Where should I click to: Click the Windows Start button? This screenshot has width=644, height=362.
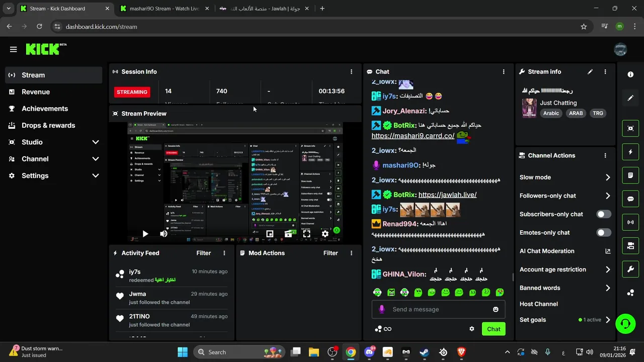coord(182,352)
